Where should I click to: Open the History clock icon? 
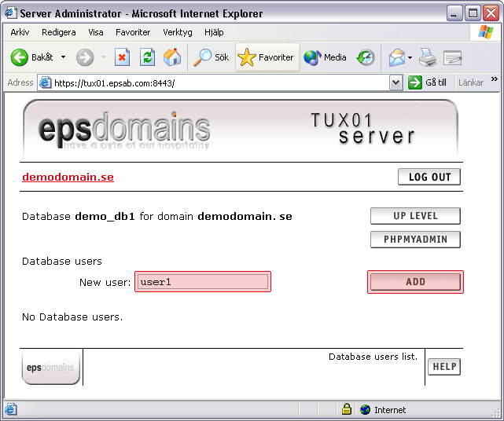366,57
